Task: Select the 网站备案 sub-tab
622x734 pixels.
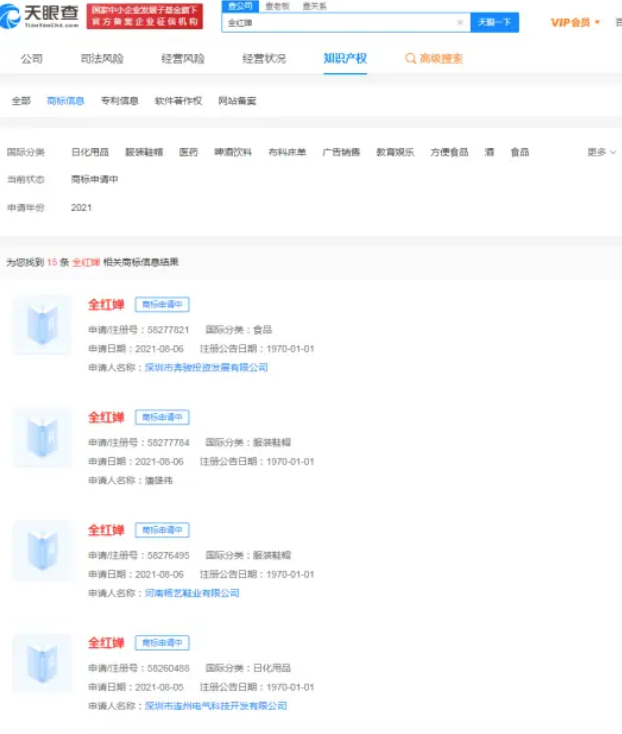Action: click(237, 101)
